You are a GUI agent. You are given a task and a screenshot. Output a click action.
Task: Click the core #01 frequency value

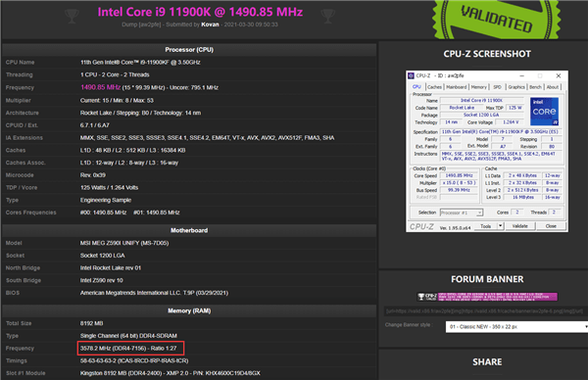tap(157, 213)
